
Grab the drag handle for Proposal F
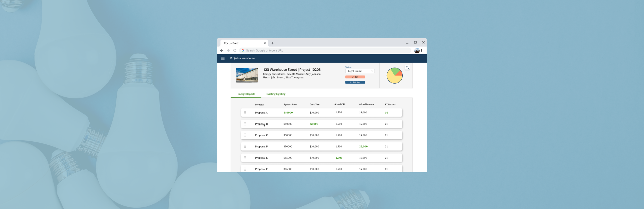coord(245,169)
